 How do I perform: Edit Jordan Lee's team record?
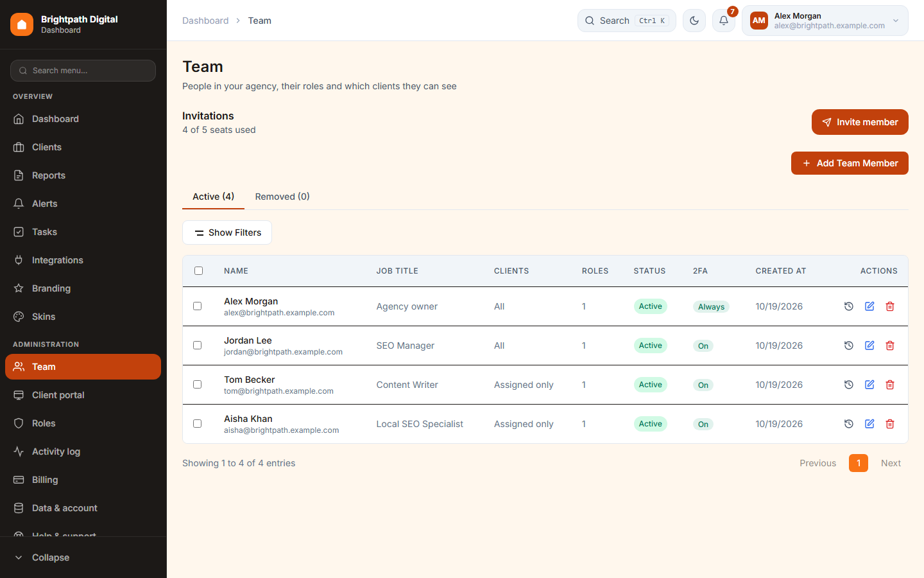pos(869,346)
